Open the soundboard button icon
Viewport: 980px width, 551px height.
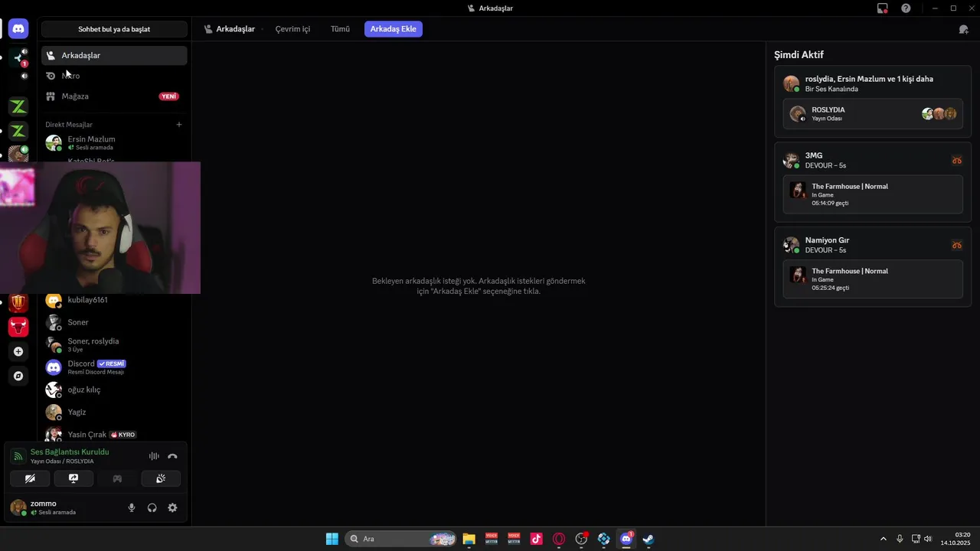click(x=161, y=478)
